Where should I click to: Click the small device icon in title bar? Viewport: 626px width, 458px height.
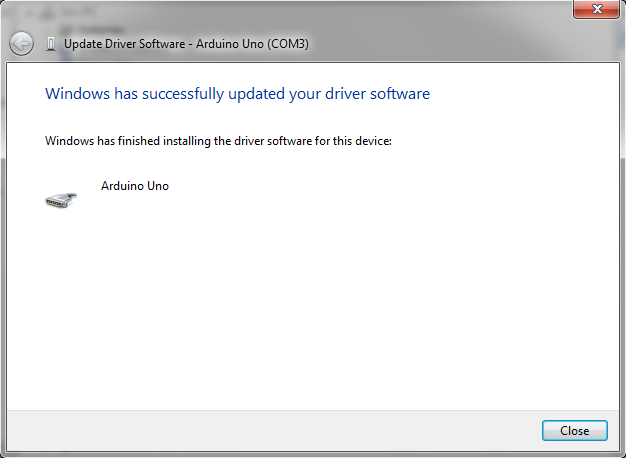tap(51, 44)
